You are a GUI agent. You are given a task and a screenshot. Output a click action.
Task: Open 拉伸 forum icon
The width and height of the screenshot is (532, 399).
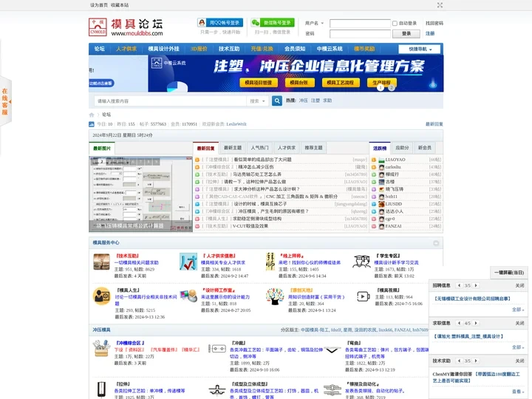(101, 389)
